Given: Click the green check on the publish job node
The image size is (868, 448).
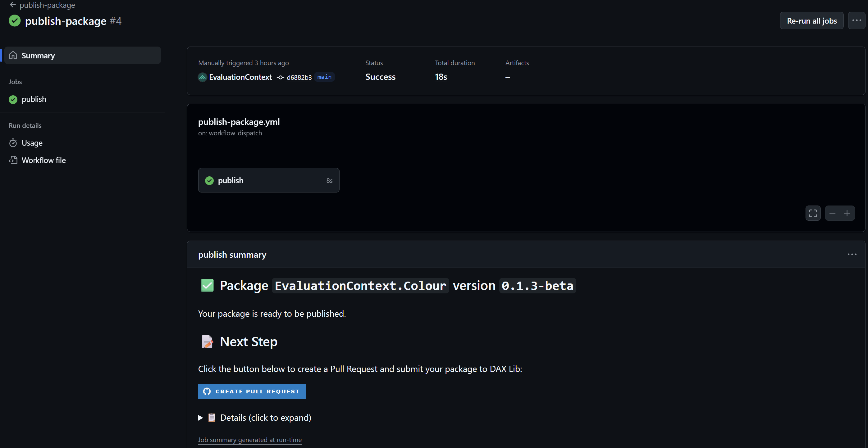Looking at the screenshot, I should tap(209, 180).
